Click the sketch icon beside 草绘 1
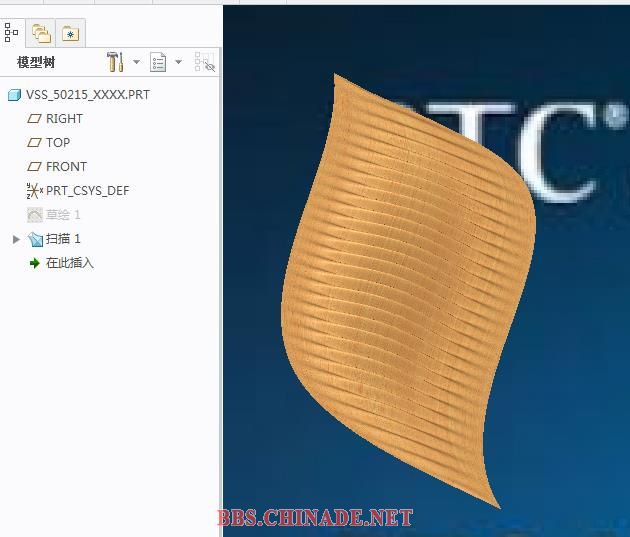The image size is (630, 537). pyautogui.click(x=35, y=215)
